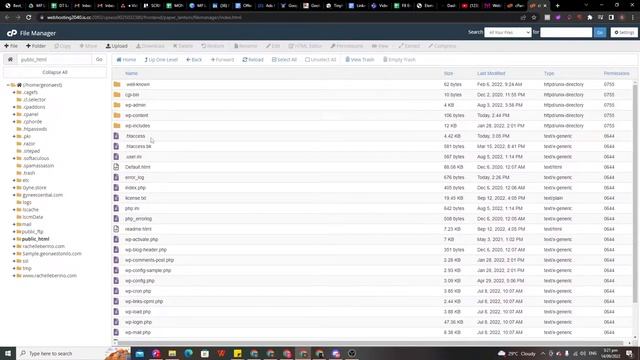
Task: Select the wp-content folder icon
Action: pos(117,115)
